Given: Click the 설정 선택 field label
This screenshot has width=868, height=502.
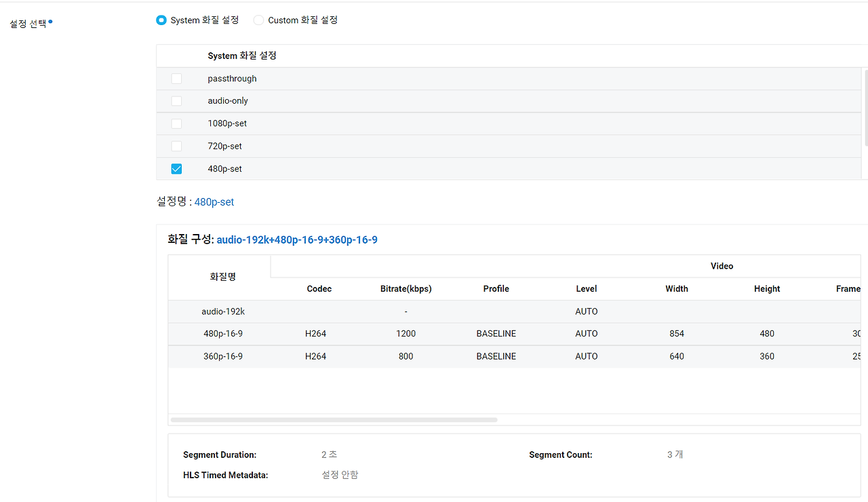Looking at the screenshot, I should 28,24.
